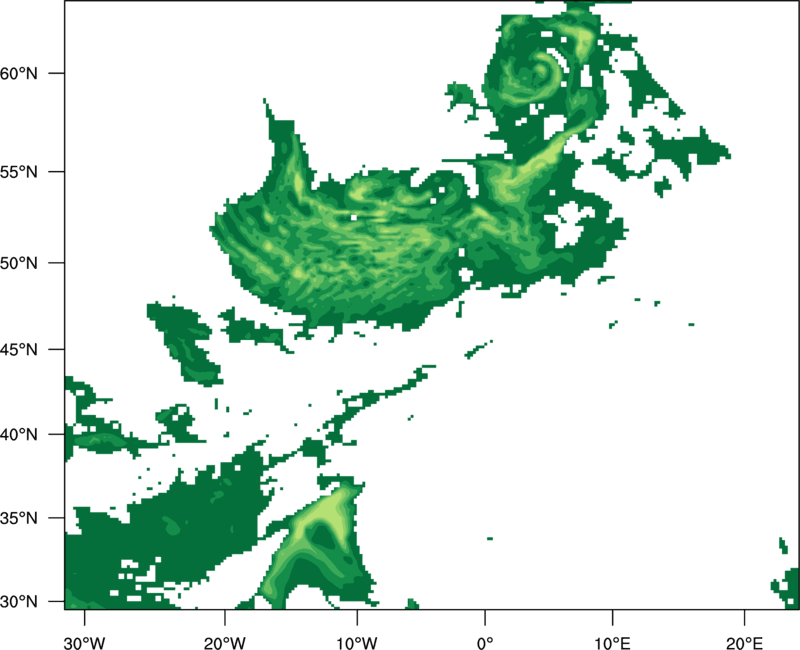800x650 pixels.
Task: Click the 10°W longitude label
Action: [357, 643]
